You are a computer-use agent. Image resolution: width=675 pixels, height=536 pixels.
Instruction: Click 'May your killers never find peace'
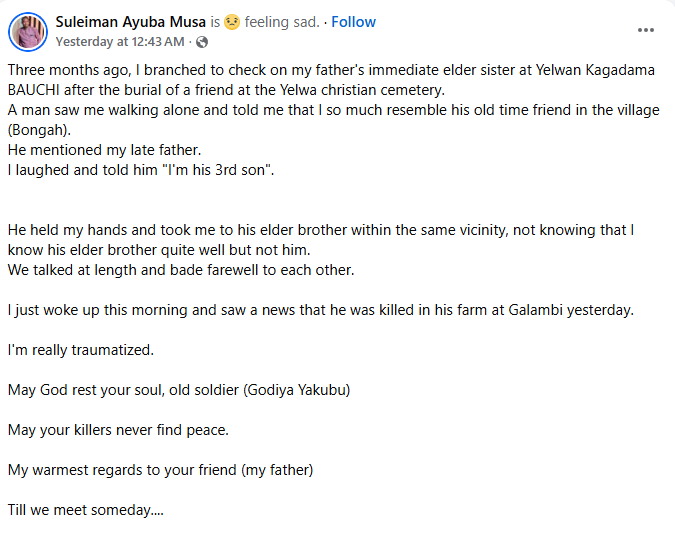(118, 430)
